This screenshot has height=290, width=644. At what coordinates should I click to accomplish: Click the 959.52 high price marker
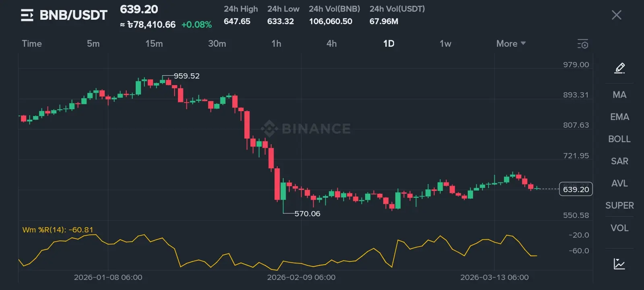pos(187,76)
